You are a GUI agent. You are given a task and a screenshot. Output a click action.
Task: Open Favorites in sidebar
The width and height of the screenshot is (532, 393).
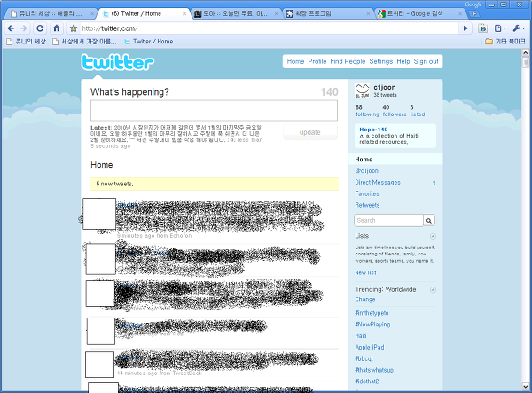(367, 193)
